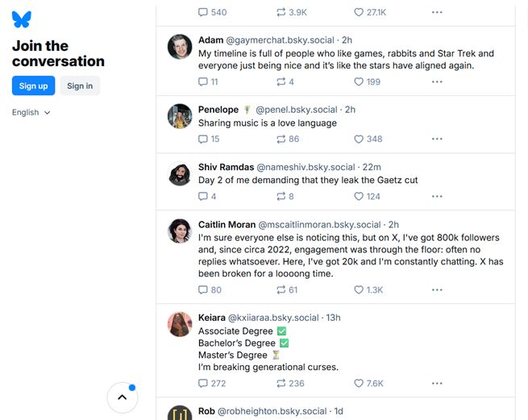Click Shiv Ramdas's avatar picture
This screenshot has width=528, height=420.
coord(180,174)
